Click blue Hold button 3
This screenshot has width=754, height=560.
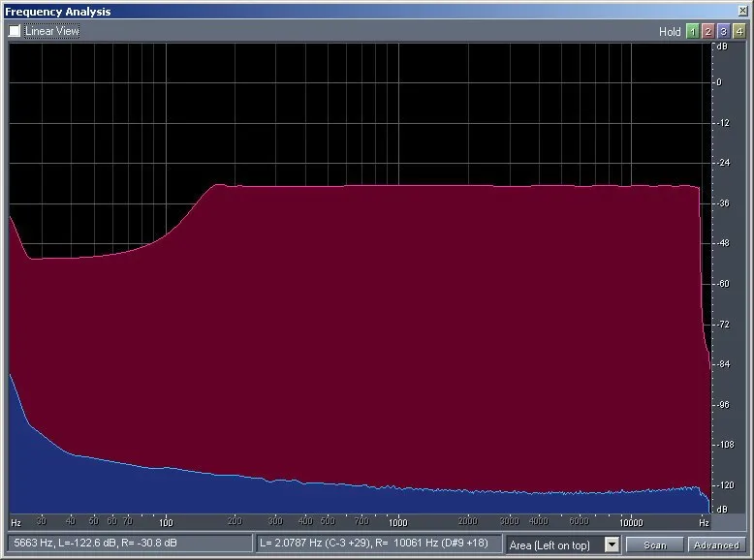coord(723,31)
